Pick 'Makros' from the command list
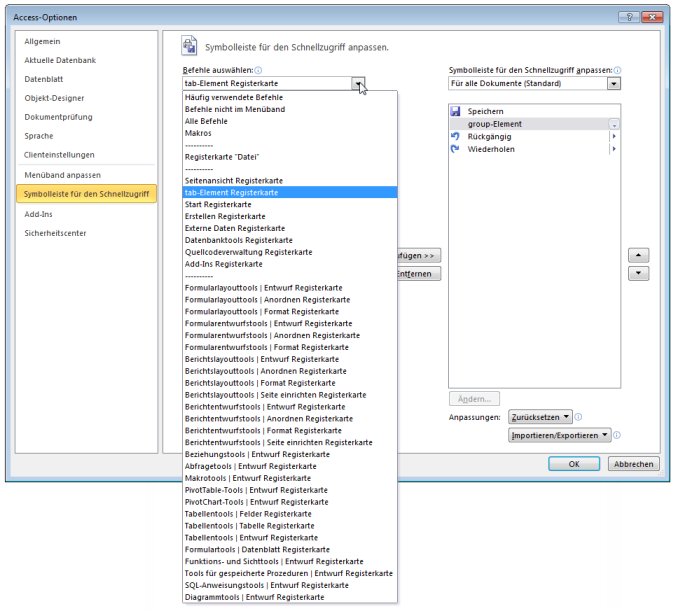This screenshot has width=675, height=611. [198, 133]
